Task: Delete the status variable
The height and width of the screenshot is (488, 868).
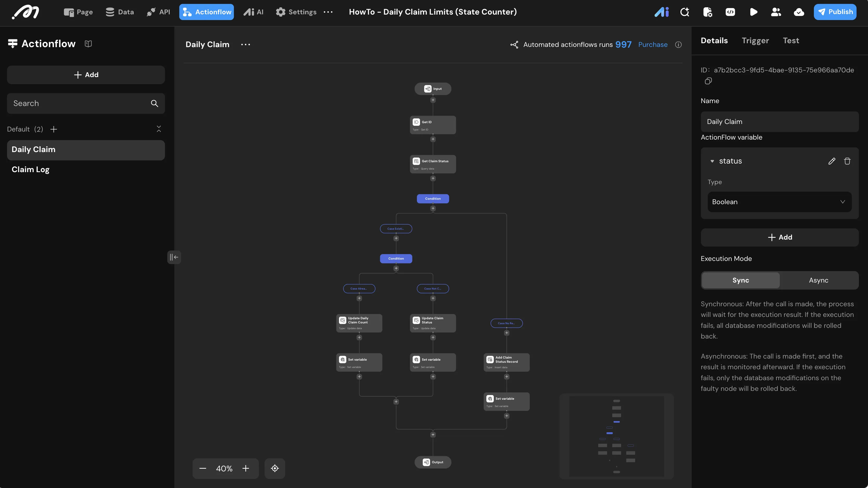Action: coord(847,161)
